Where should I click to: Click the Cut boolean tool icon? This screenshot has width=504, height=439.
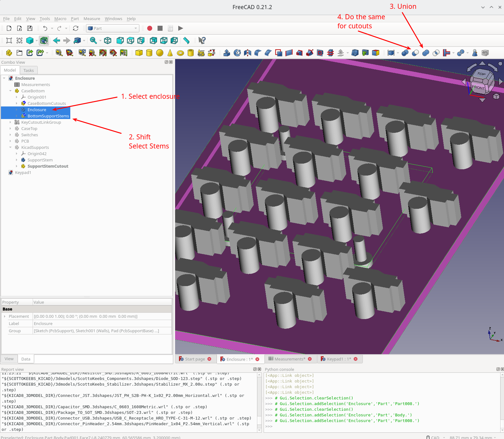(415, 53)
